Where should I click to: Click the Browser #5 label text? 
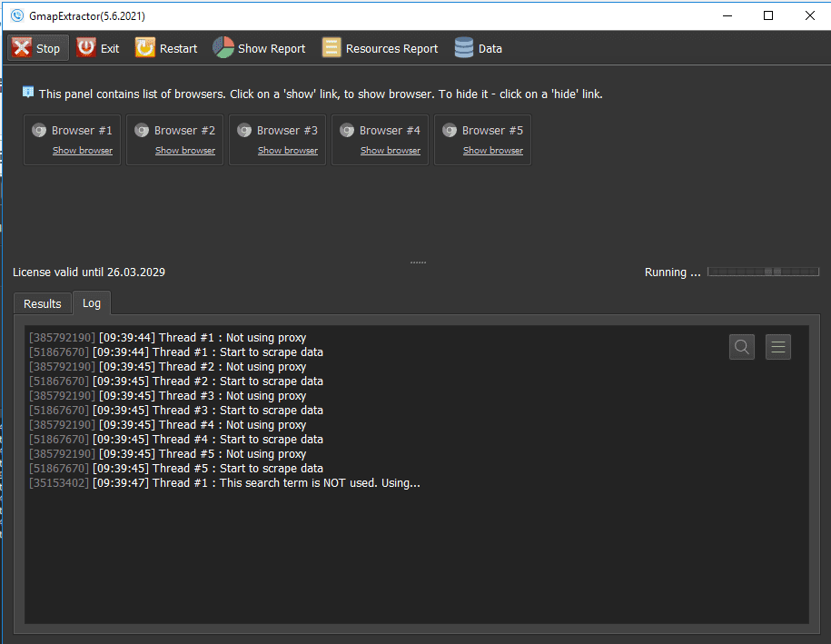pos(492,131)
